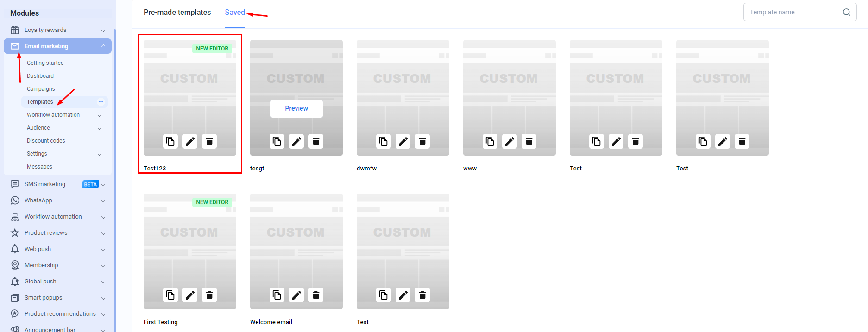Click the Product reviews star icon

15,233
